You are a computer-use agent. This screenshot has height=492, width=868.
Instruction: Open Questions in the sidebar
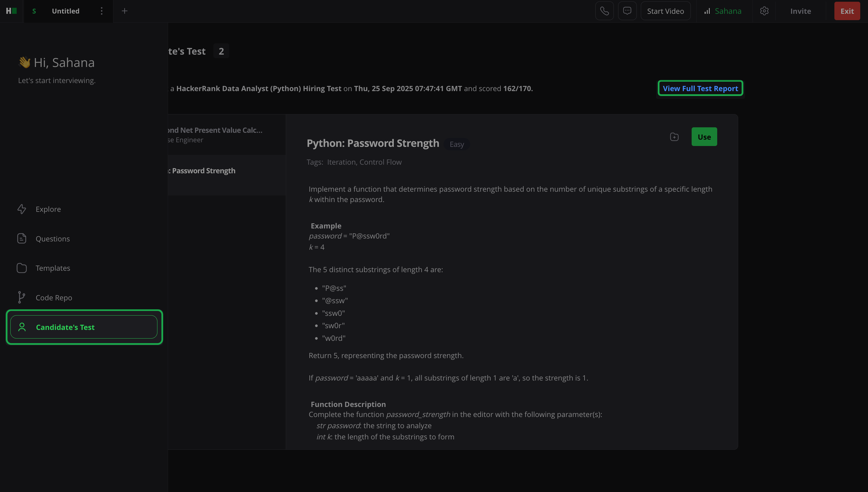coord(53,239)
